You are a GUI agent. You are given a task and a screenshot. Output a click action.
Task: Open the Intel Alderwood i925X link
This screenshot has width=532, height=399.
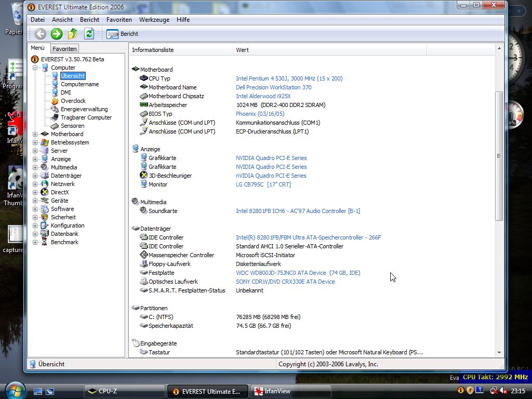(x=263, y=96)
